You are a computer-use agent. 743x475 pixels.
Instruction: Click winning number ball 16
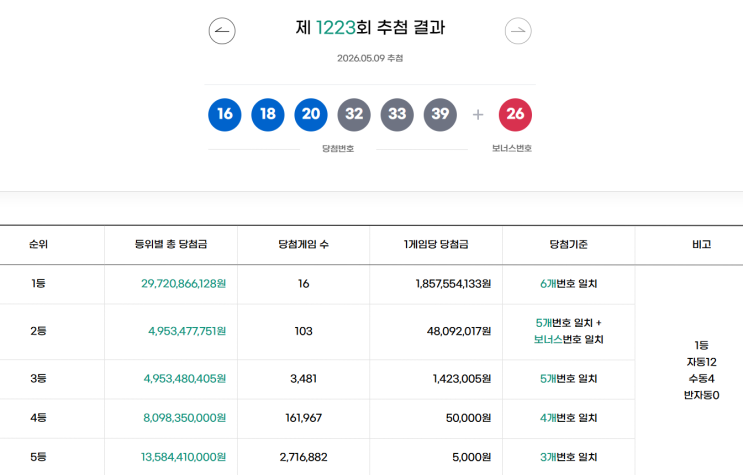point(225,114)
